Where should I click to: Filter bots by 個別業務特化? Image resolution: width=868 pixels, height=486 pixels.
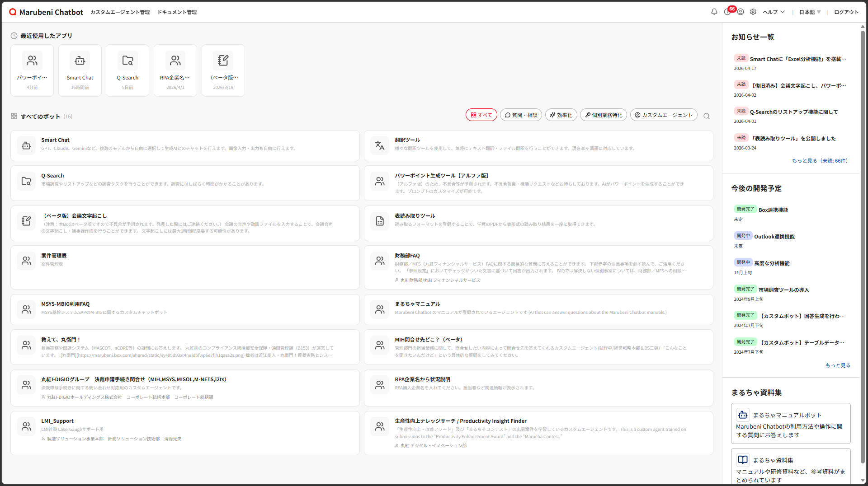(x=604, y=115)
